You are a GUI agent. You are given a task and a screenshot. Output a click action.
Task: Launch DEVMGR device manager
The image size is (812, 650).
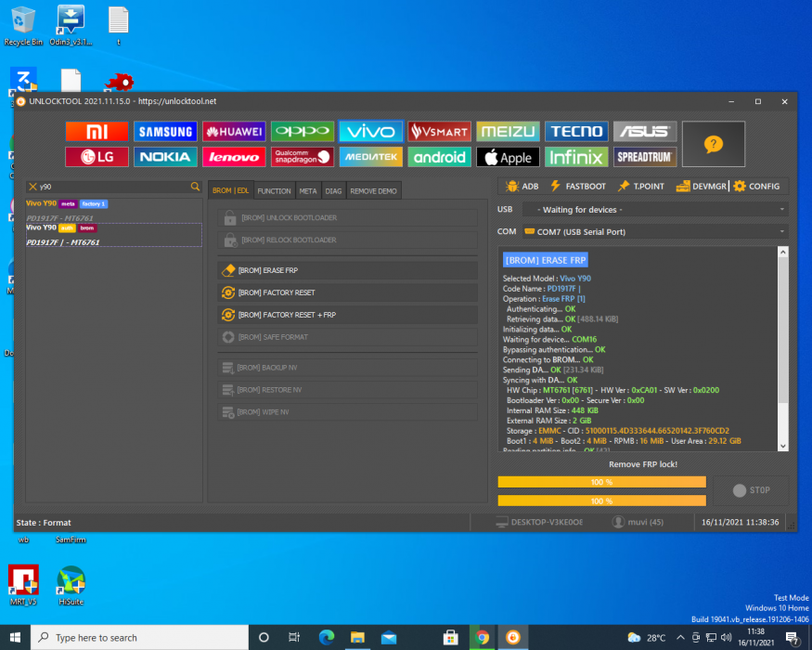click(x=702, y=186)
